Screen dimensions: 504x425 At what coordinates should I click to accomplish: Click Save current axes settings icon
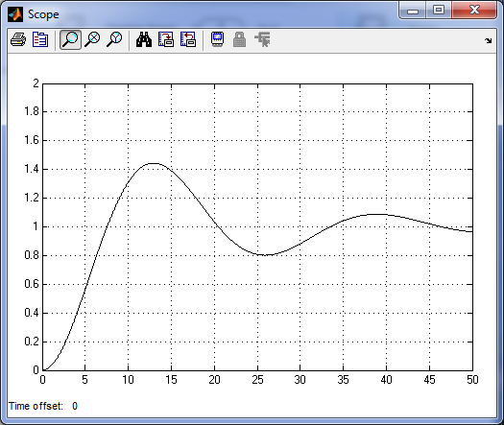click(x=166, y=40)
